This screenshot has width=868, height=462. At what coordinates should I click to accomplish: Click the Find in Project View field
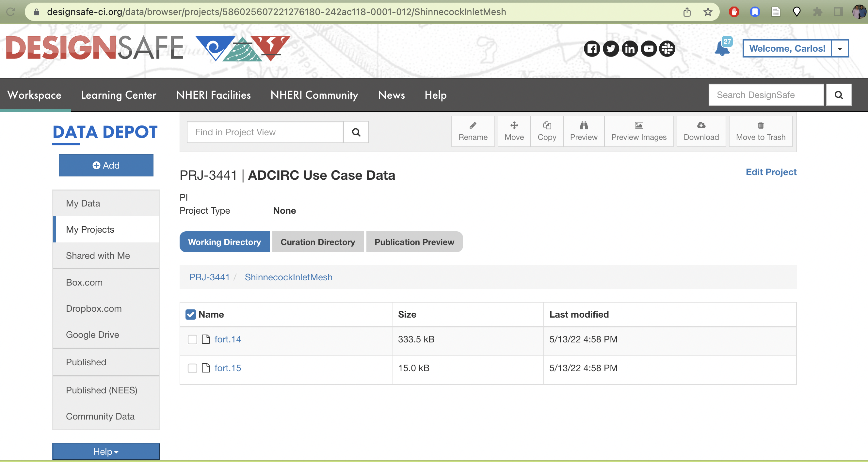coord(265,132)
